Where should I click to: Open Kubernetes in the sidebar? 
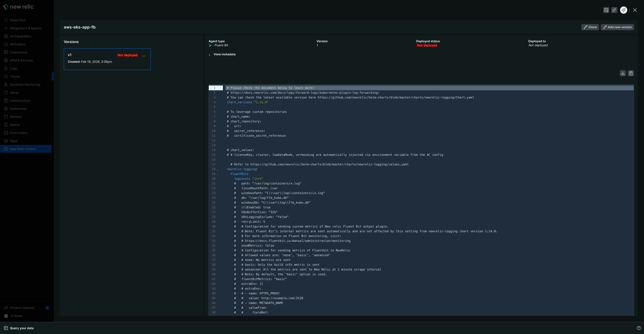pos(18,109)
